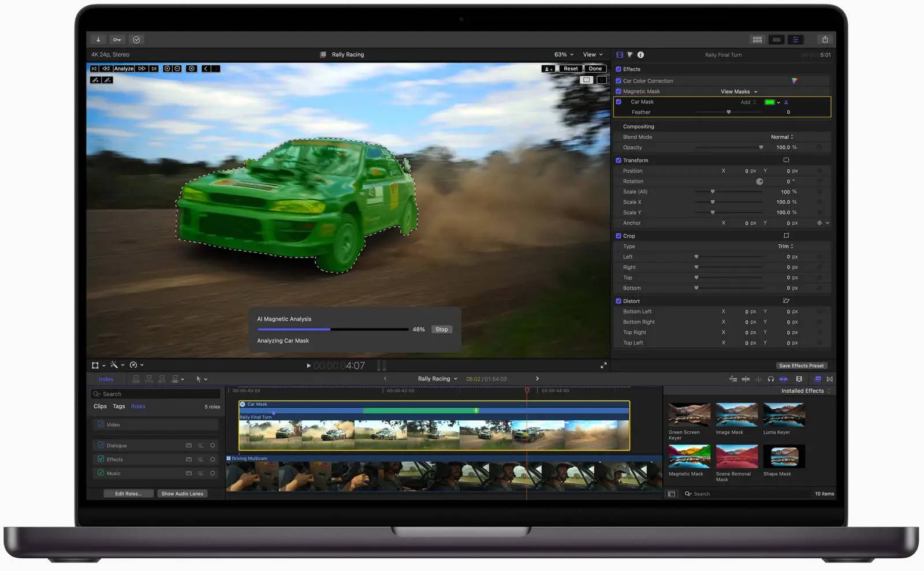
Task: Stop the AI Magnetic Analysis
Action: pyautogui.click(x=442, y=330)
